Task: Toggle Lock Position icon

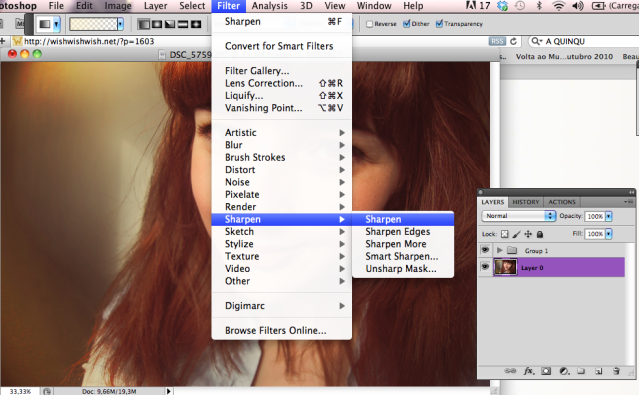Action: [x=528, y=234]
